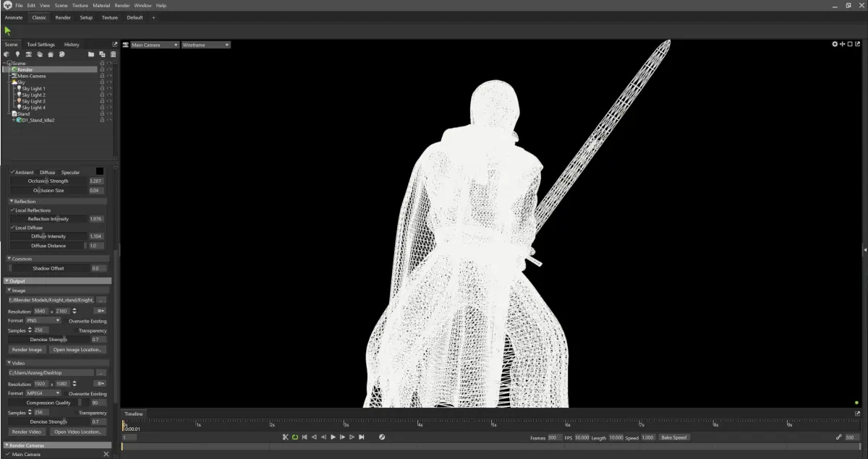Hide Sky Light 3 with its eye icon
The height and width of the screenshot is (459, 868).
tap(109, 101)
